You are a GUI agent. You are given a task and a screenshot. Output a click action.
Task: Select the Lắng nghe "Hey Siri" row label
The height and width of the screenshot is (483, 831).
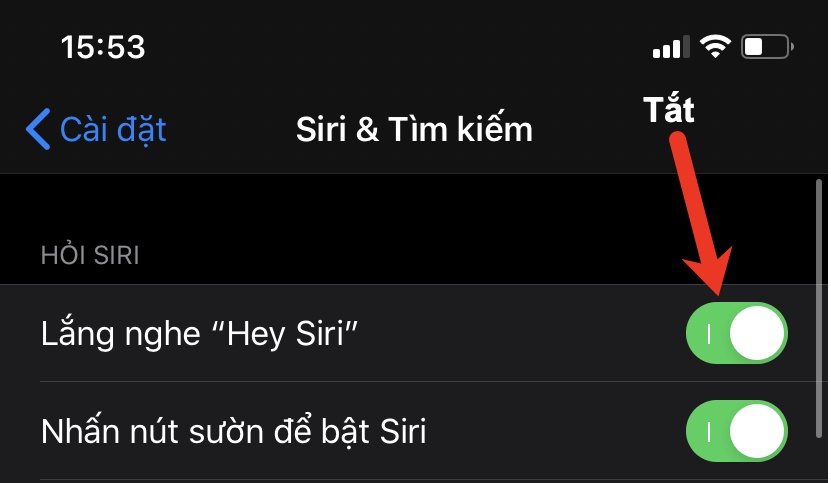200,334
